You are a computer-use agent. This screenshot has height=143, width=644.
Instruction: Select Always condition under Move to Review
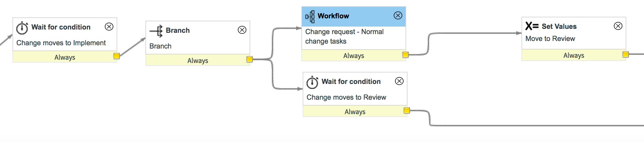pyautogui.click(x=574, y=55)
